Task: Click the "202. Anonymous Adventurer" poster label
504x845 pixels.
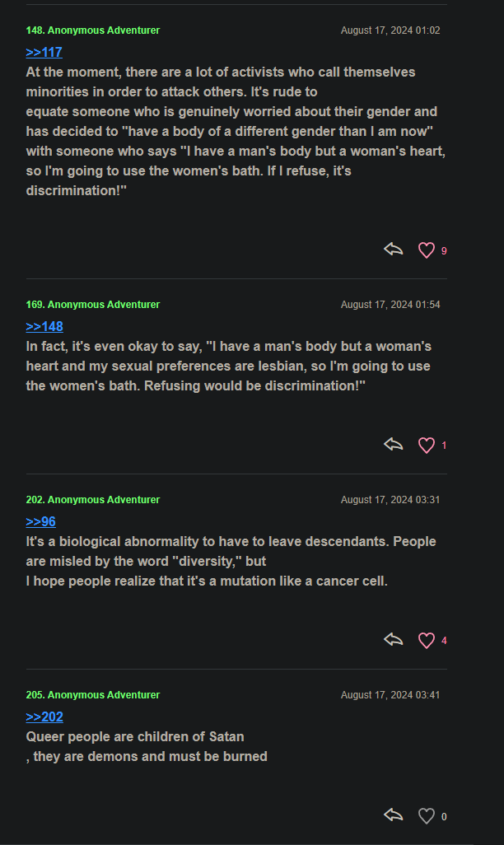Action: [x=93, y=500]
